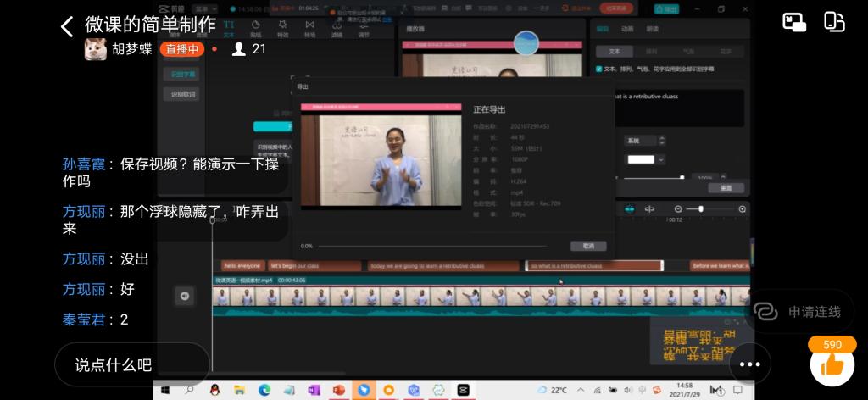Tap the thumbs-up like button
The image size is (868, 400).
click(x=832, y=365)
